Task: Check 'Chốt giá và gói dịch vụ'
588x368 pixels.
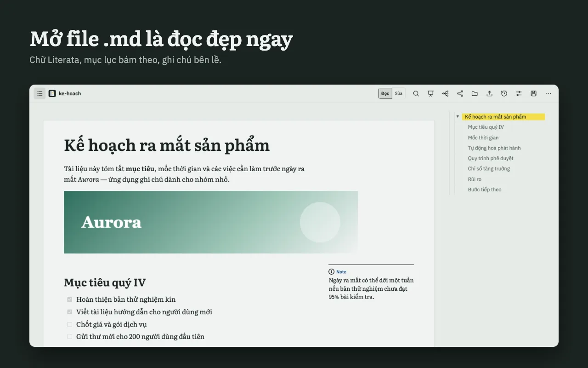Action: [x=70, y=324]
